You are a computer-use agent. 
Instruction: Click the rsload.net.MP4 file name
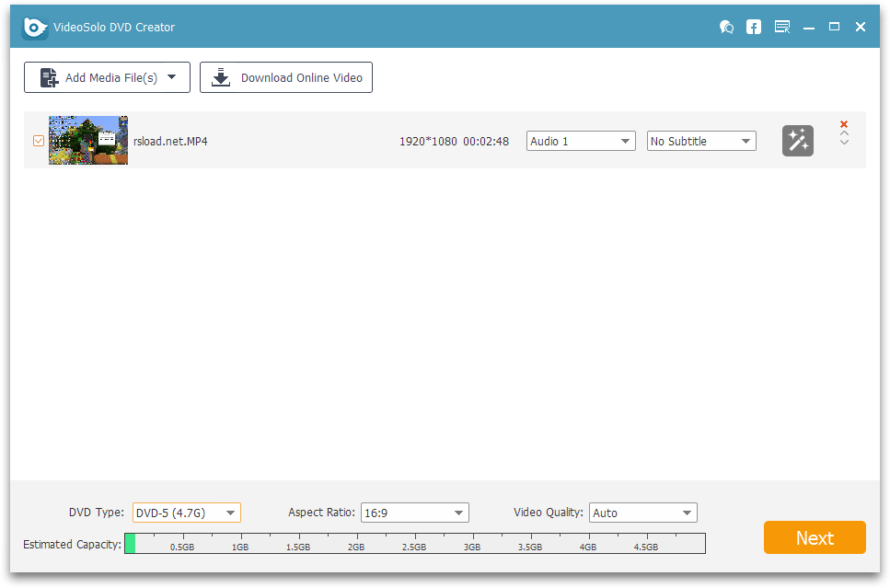[170, 142]
